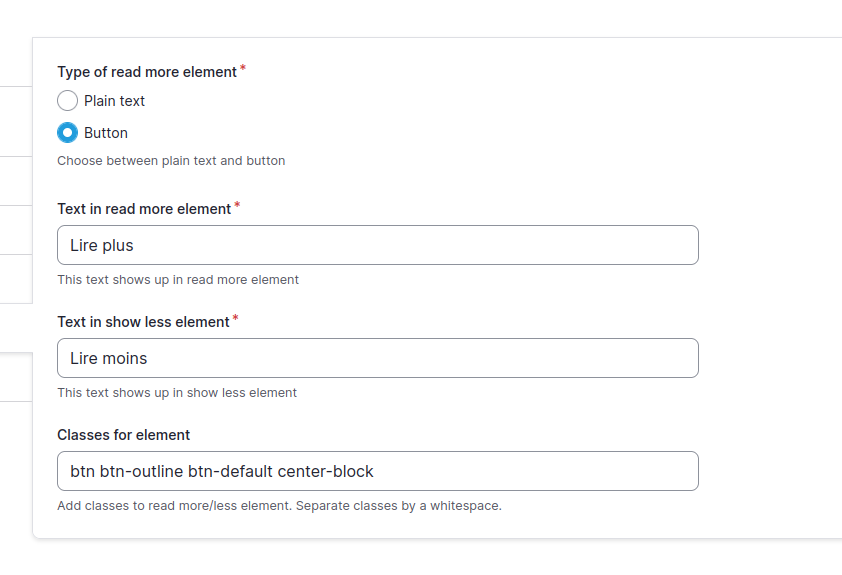Click red asterisk beside 'Type of read more element'
The width and height of the screenshot is (842, 575).
[x=243, y=68]
